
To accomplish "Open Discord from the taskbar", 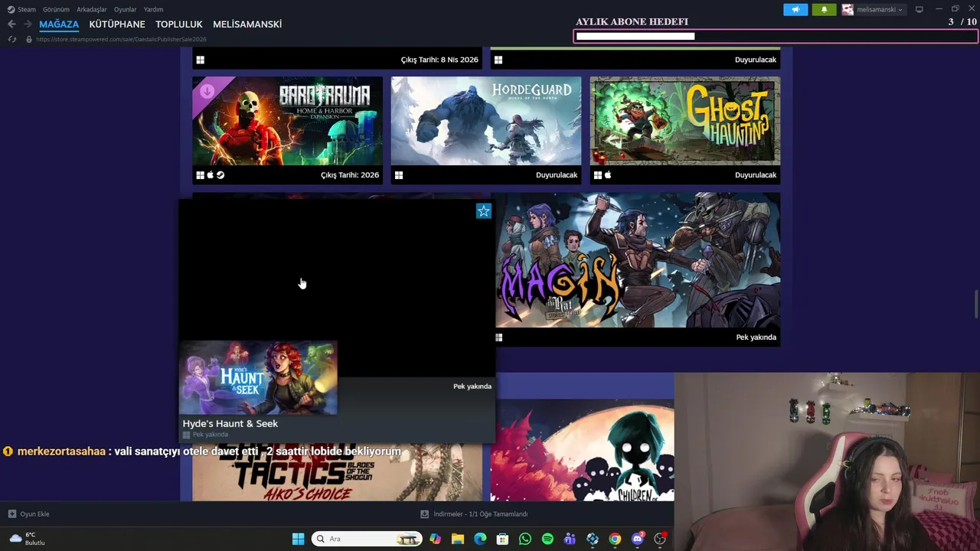I will pyautogui.click(x=638, y=539).
